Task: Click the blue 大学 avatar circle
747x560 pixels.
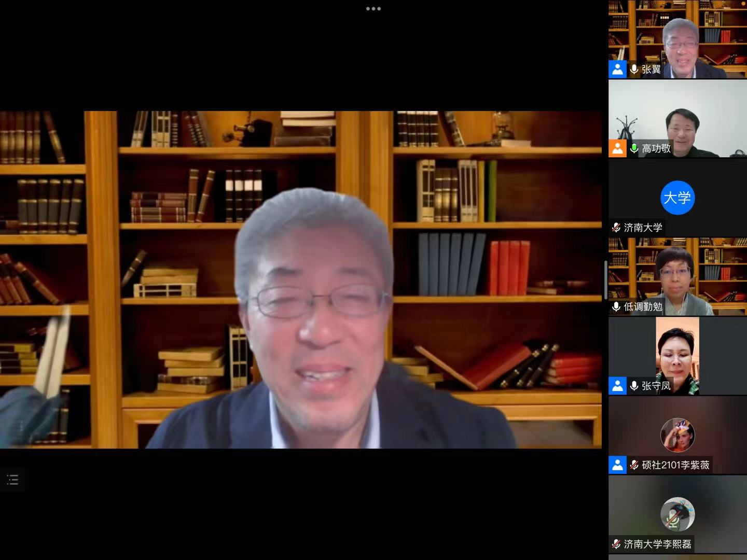Action: (x=677, y=198)
